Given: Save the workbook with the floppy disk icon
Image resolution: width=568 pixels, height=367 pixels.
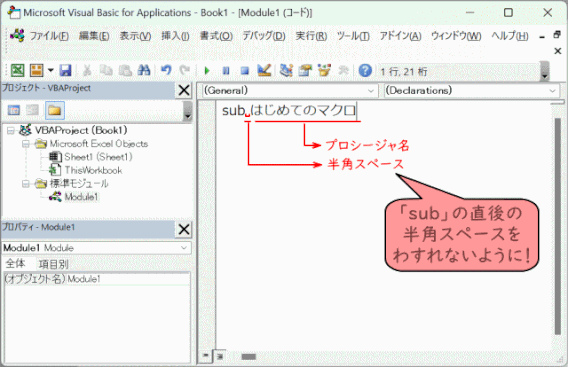Looking at the screenshot, I should pos(66,70).
